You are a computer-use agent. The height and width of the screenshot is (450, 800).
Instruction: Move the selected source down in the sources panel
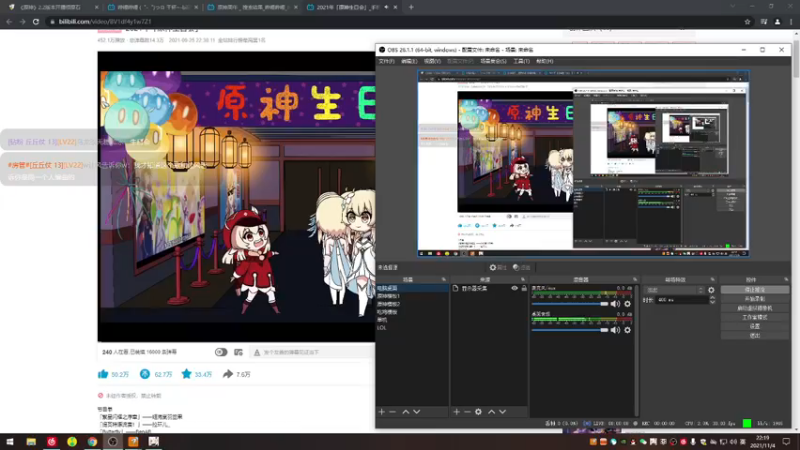click(x=503, y=412)
